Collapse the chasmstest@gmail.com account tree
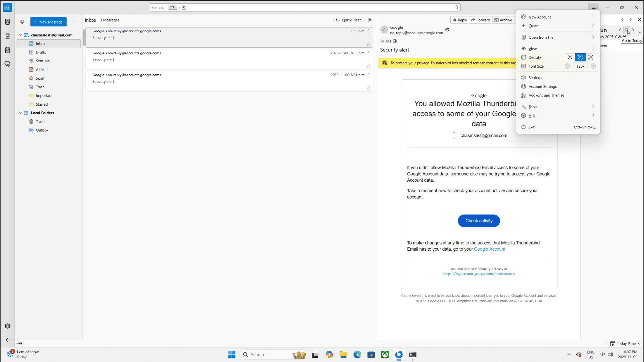Image resolution: width=644 pixels, height=362 pixels. pos(20,35)
